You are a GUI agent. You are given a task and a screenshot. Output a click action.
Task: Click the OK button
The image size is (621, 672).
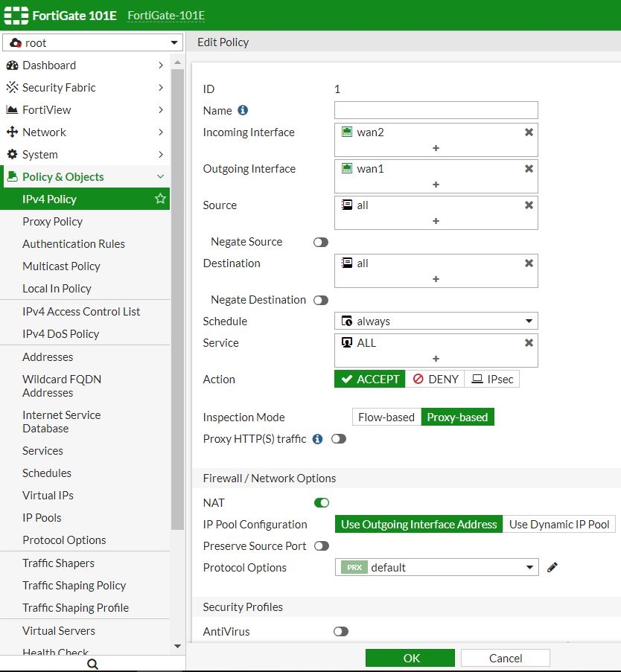[x=410, y=658]
